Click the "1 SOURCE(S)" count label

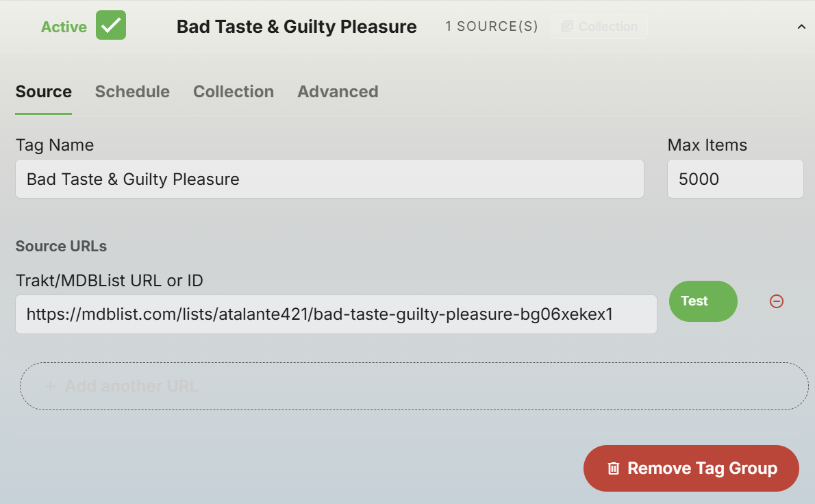point(491,27)
